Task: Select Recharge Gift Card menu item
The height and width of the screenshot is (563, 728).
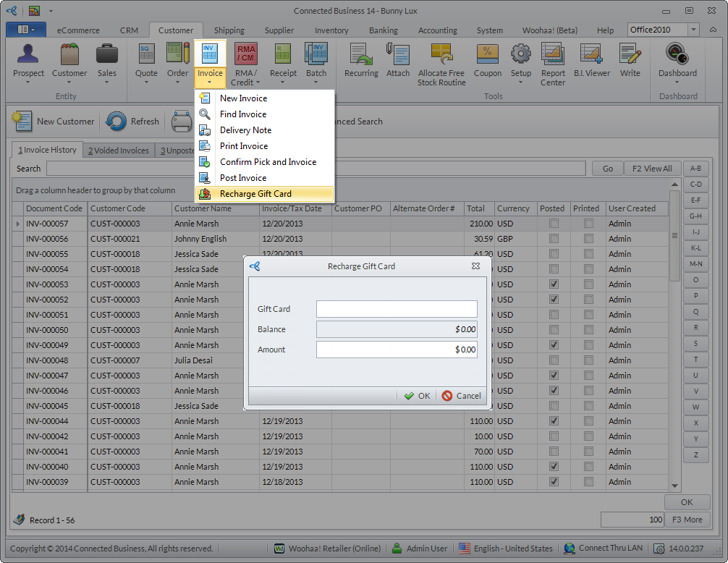Action: coord(255,194)
